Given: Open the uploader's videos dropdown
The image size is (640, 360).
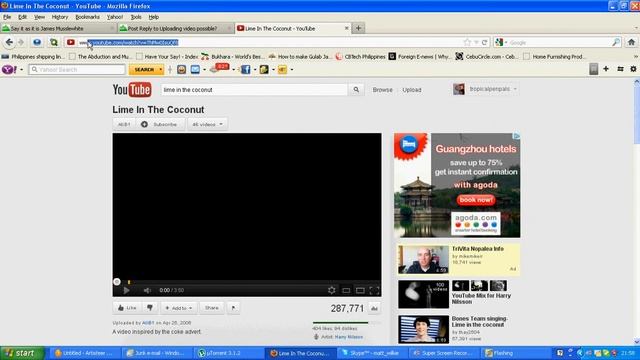Looking at the screenshot, I should pyautogui.click(x=207, y=124).
